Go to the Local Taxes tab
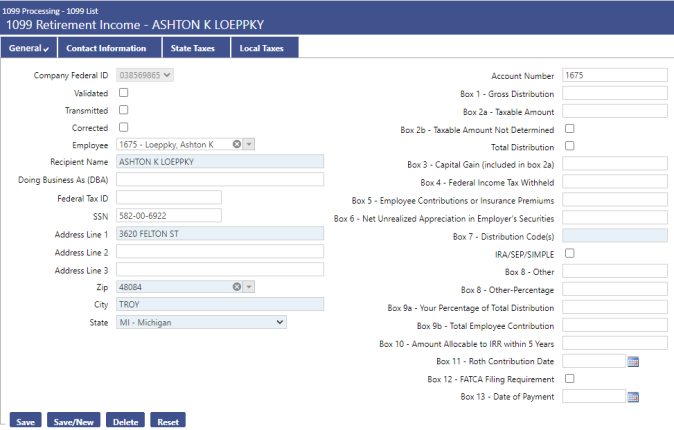The width and height of the screenshot is (674, 430). [262, 48]
